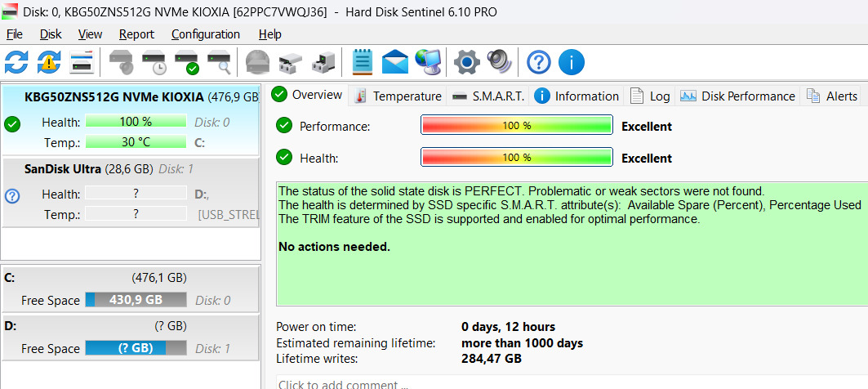
Task: Select the KBG50ZNS512G NVMe KIOXIA disk
Action: coord(114,96)
